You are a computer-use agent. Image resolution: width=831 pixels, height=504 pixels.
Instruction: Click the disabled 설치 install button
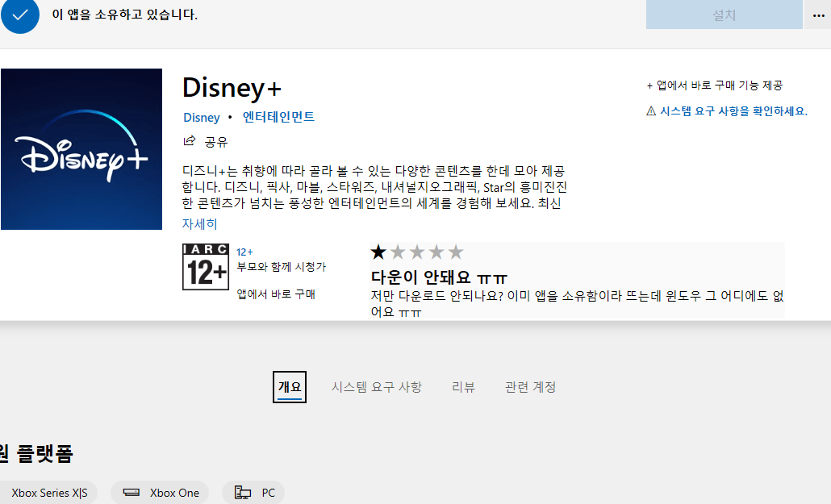[724, 15]
